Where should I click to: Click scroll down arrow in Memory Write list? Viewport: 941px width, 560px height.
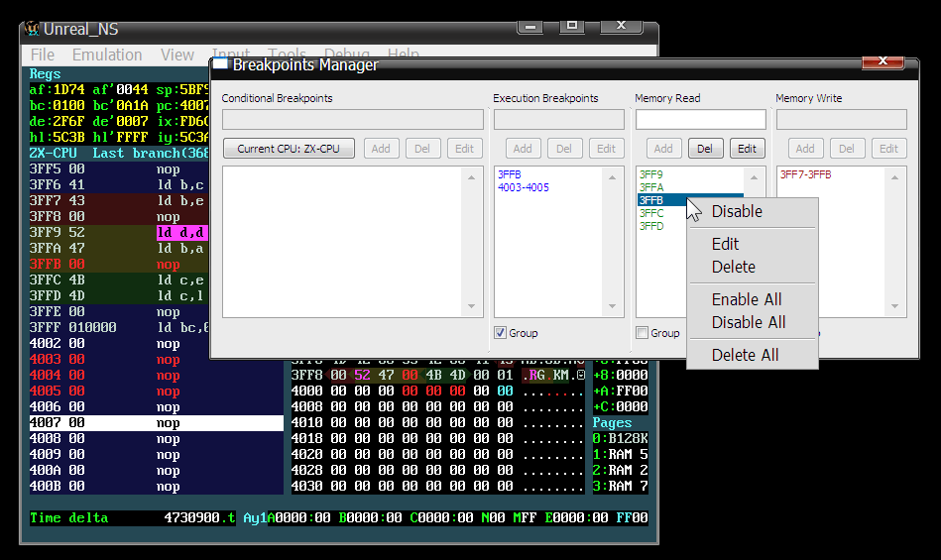tap(894, 306)
